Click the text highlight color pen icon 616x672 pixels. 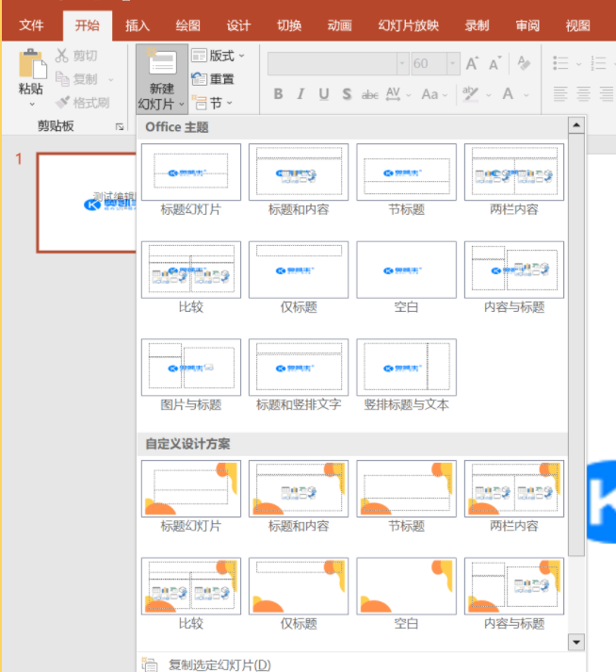pyautogui.click(x=470, y=93)
